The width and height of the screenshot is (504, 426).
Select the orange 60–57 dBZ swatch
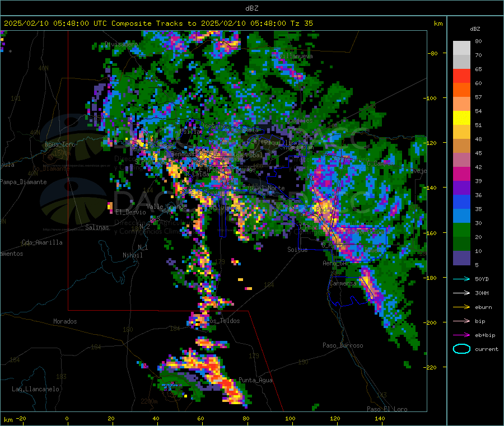click(x=461, y=90)
